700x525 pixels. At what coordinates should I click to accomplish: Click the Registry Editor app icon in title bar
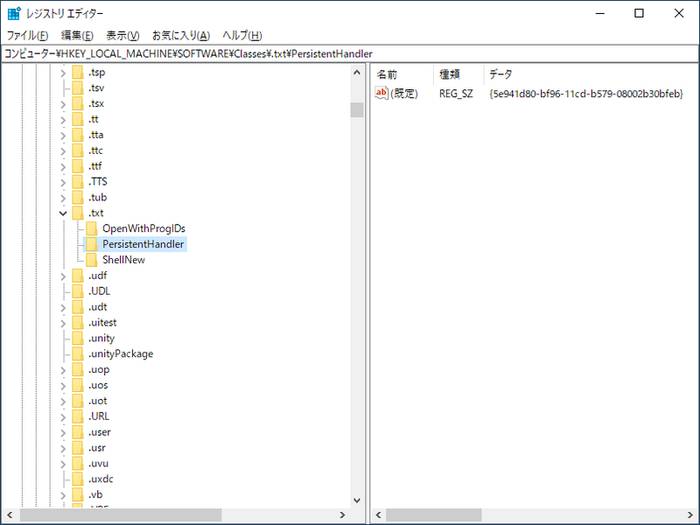click(14, 13)
